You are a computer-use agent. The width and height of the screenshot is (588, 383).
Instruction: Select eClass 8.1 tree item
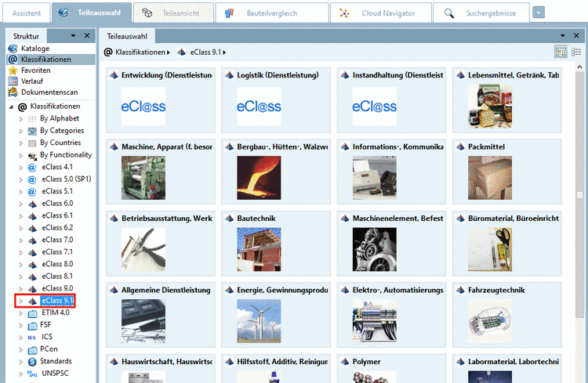(57, 276)
